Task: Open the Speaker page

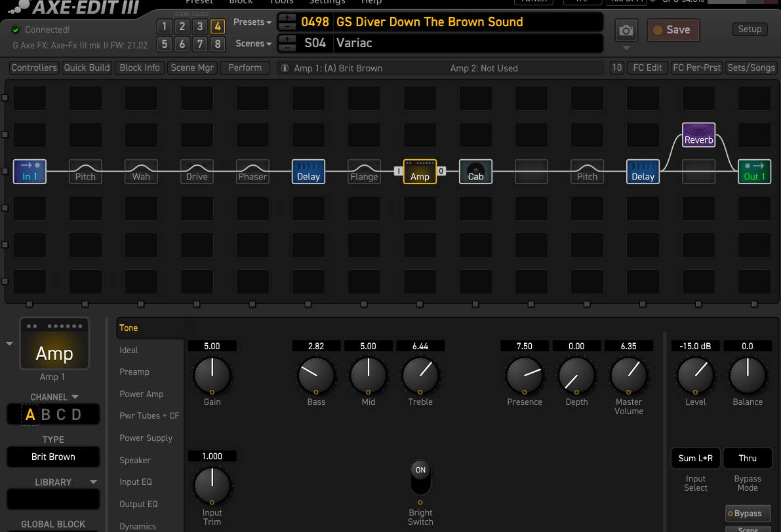Action: (135, 461)
